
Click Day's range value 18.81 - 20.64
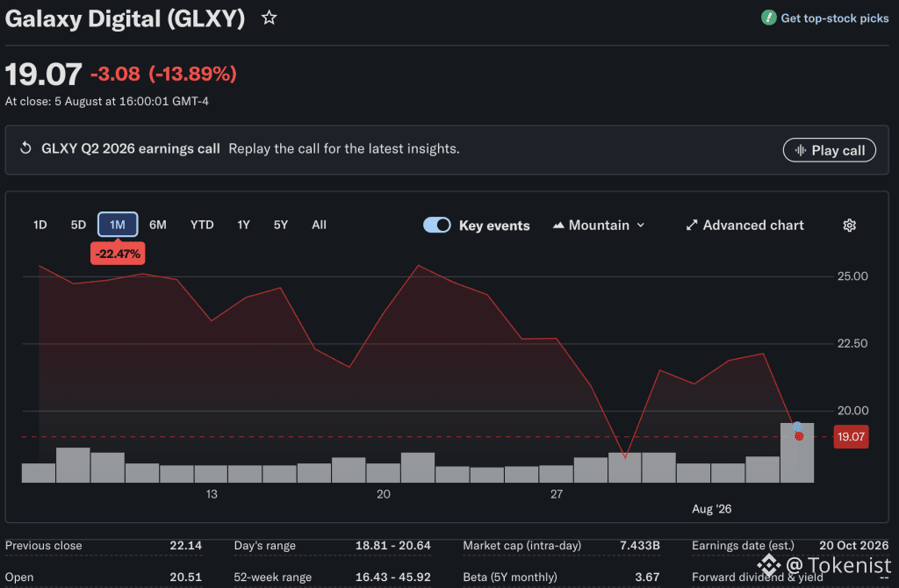(x=392, y=546)
